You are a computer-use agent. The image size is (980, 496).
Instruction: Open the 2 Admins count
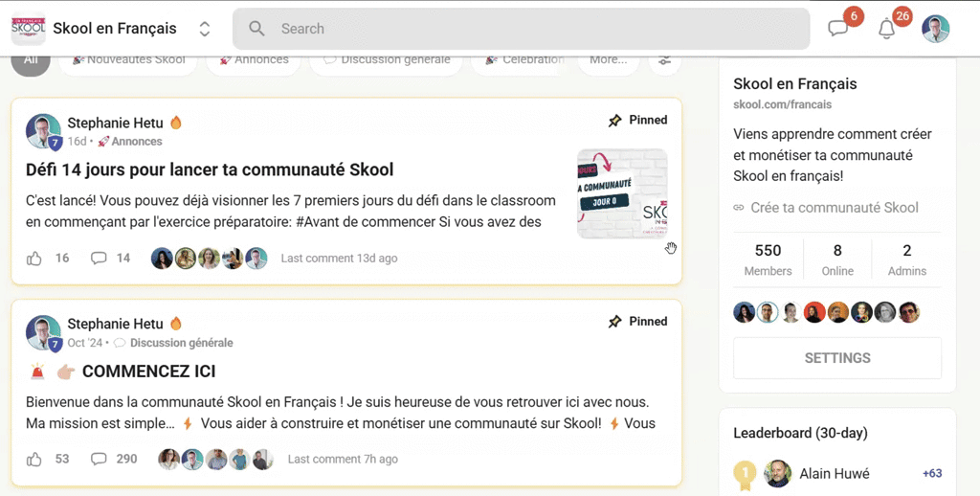(907, 259)
